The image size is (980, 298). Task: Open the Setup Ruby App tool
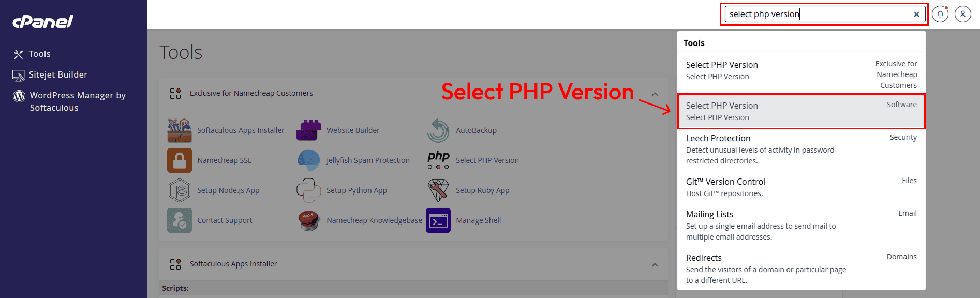[482, 190]
